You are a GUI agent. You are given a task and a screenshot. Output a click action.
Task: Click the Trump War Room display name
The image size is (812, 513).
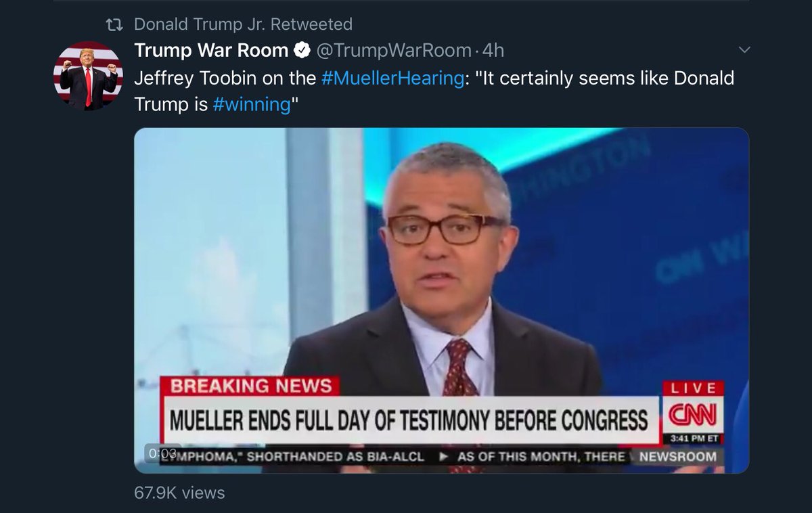click(211, 51)
